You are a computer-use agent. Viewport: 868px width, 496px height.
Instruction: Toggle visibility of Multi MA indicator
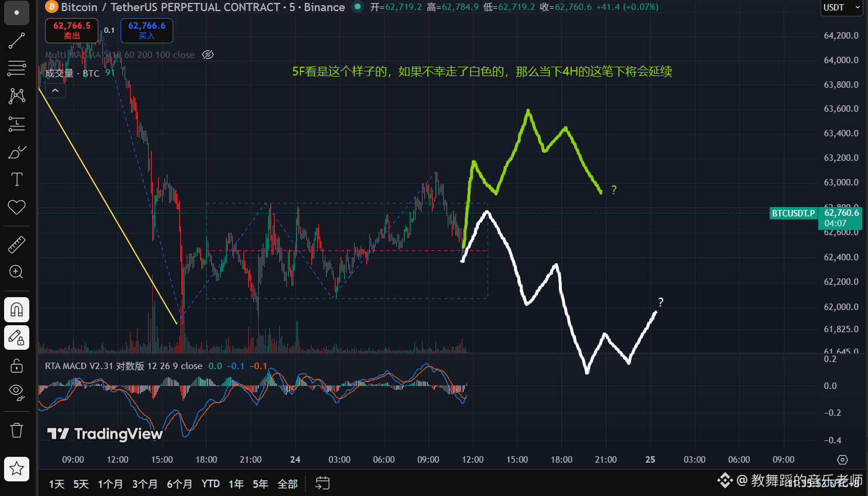[208, 54]
